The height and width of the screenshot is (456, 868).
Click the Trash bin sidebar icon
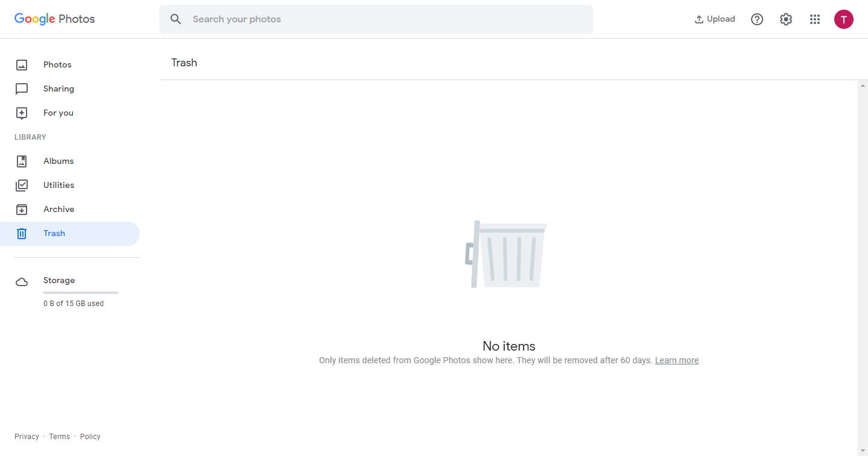click(x=22, y=234)
